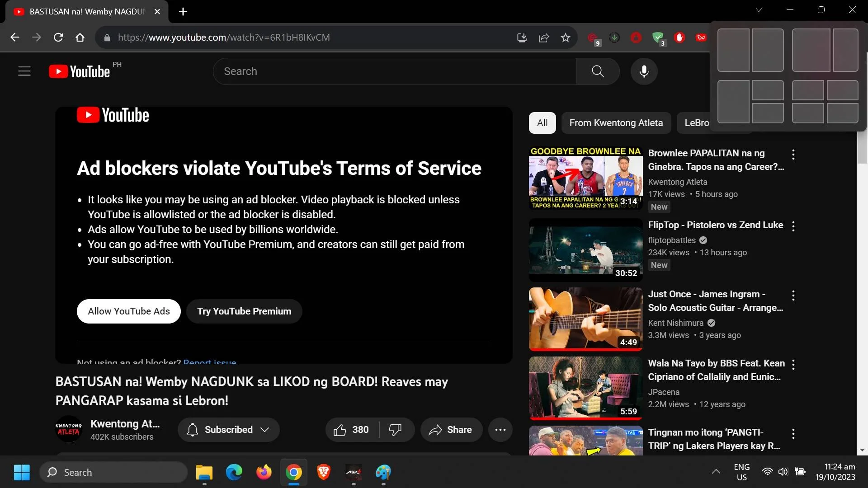Open volume control in system tray
This screenshot has width=868, height=488.
[783, 472]
